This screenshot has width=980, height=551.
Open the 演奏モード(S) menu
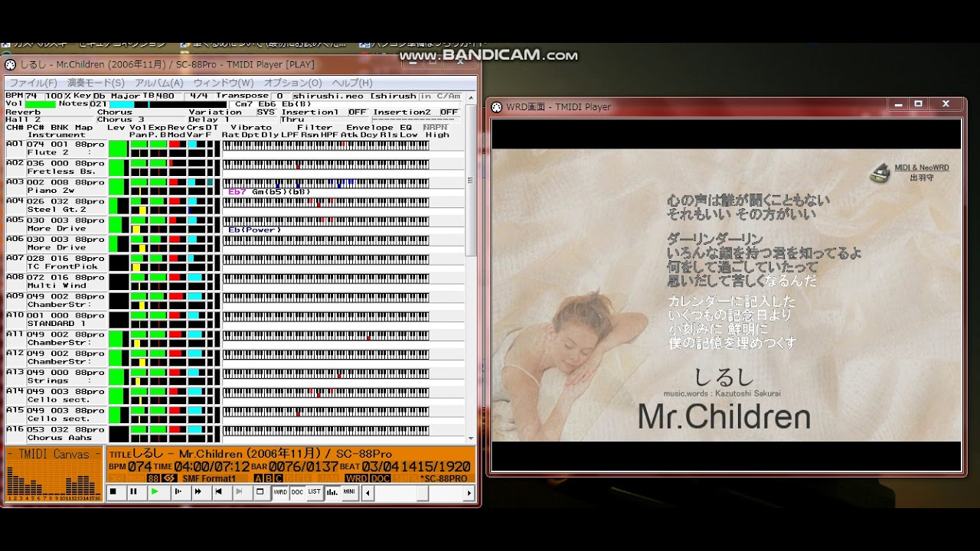(x=96, y=83)
